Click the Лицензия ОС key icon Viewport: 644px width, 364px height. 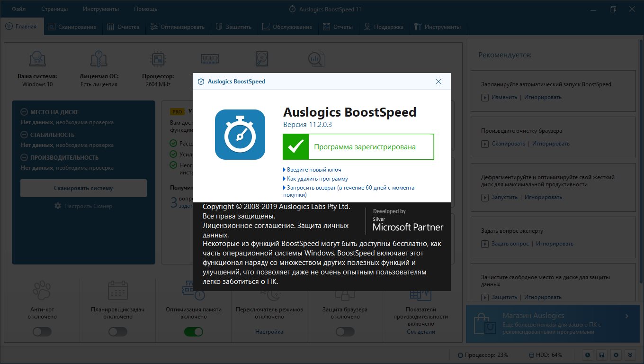pyautogui.click(x=99, y=59)
